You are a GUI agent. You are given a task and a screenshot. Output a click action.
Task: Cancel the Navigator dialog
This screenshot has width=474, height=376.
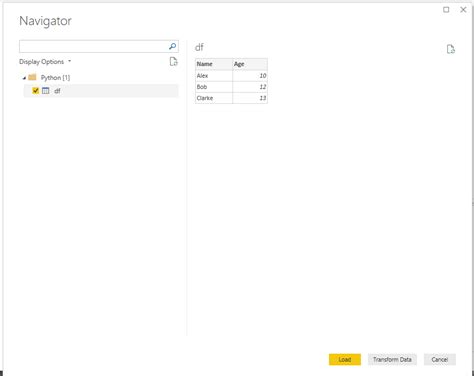point(440,359)
